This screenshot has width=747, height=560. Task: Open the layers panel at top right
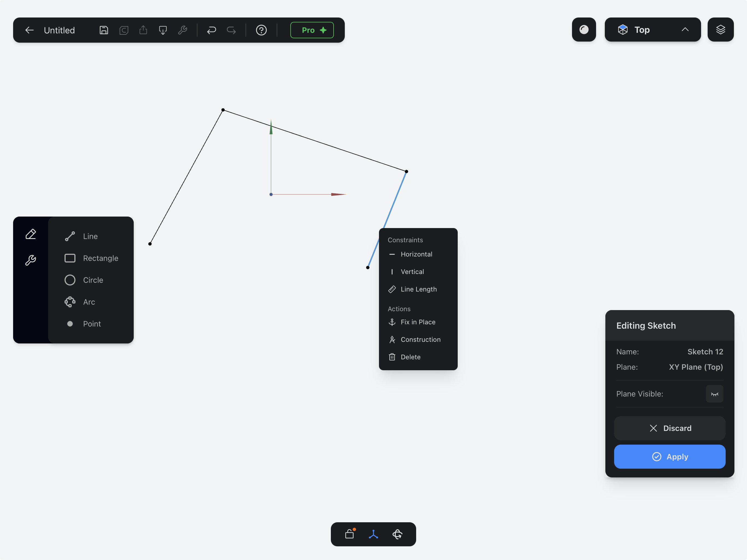pos(721,30)
